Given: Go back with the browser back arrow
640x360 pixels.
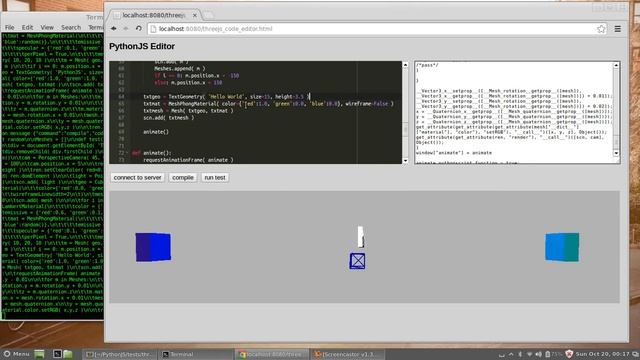Looking at the screenshot, I should pos(114,29).
